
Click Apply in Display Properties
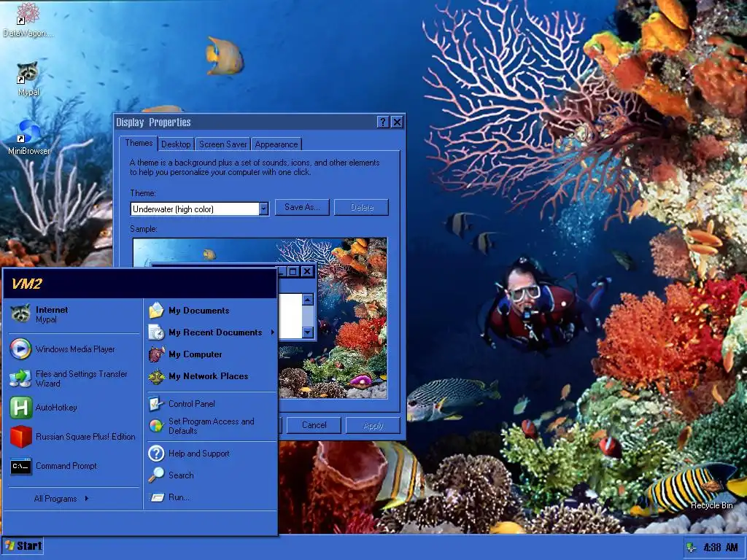pyautogui.click(x=373, y=425)
